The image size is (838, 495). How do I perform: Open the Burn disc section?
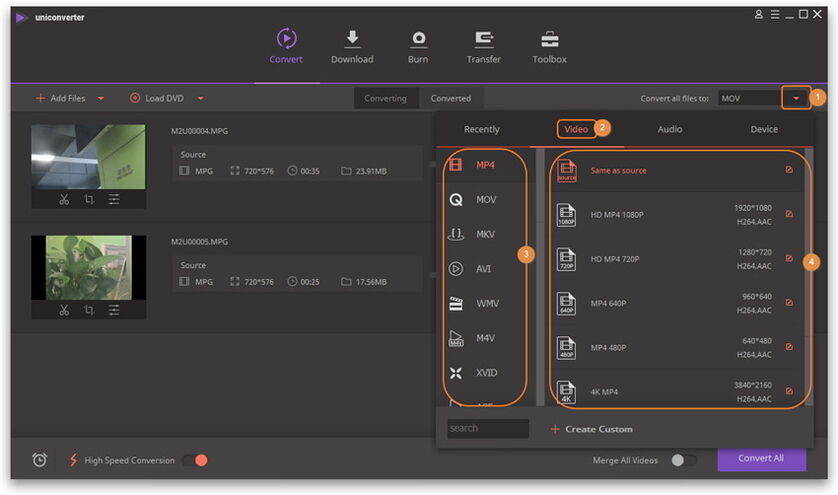point(418,40)
